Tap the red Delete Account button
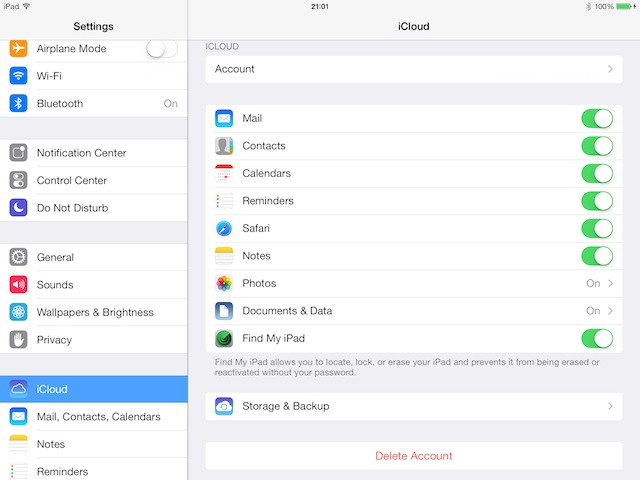 point(414,456)
